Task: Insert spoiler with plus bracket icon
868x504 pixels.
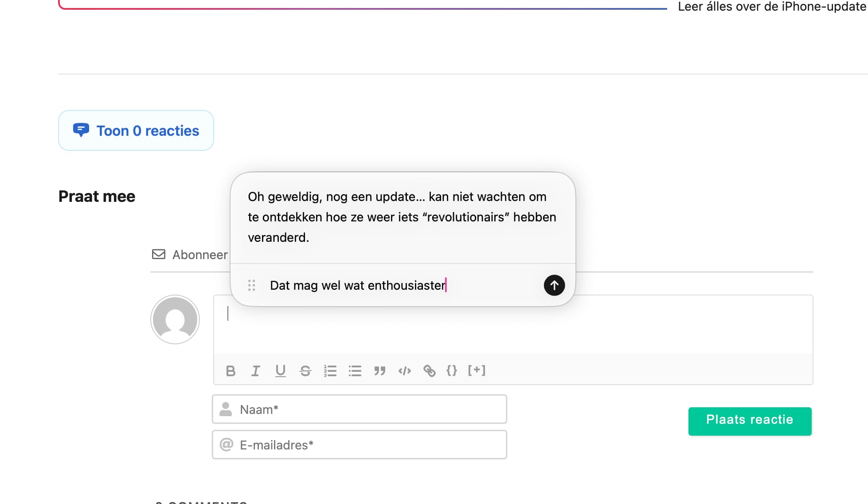Action: point(477,370)
